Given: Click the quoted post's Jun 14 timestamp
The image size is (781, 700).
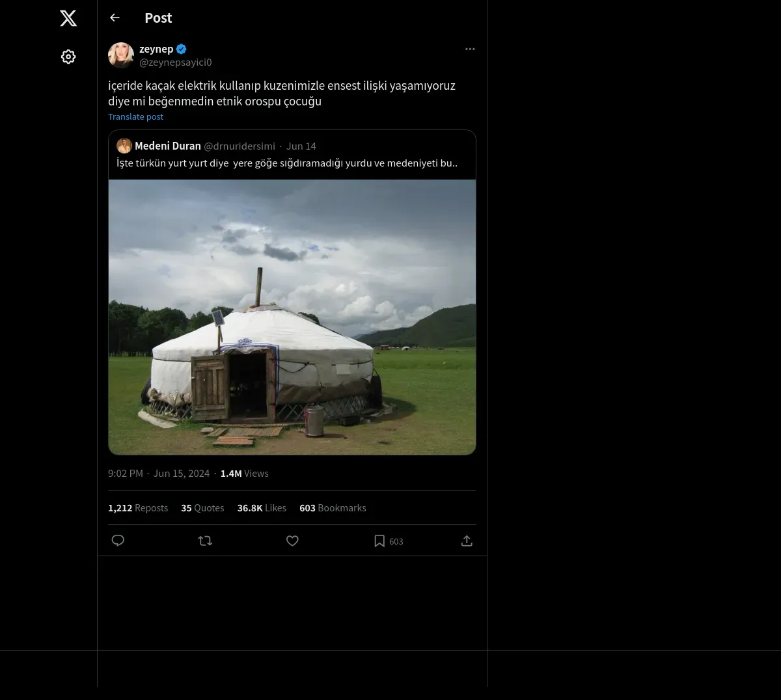Looking at the screenshot, I should (301, 146).
